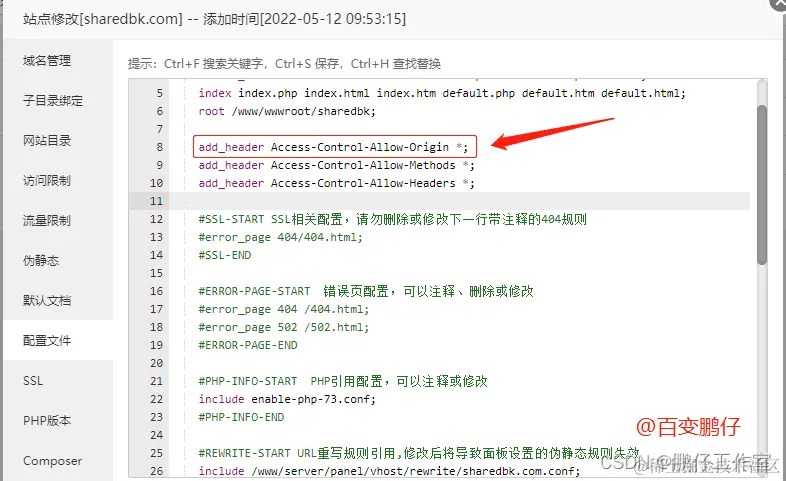Click the include rewrite/sharedbk.com.conf line
Screen dimensions: 786x481
tap(389, 471)
